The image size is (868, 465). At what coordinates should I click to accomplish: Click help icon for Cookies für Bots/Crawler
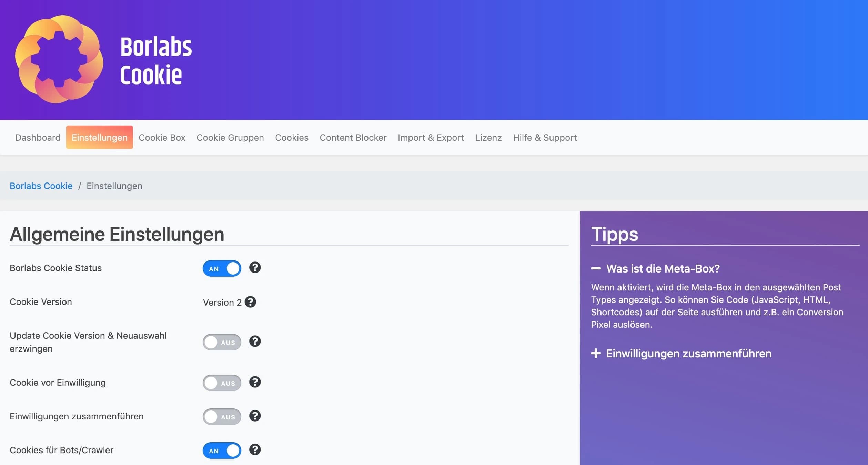pyautogui.click(x=255, y=450)
